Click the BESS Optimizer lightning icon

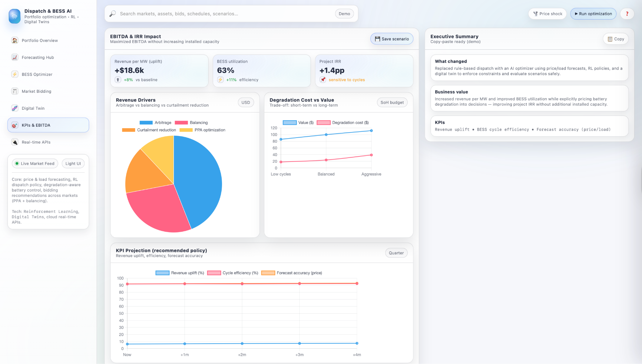[15, 74]
